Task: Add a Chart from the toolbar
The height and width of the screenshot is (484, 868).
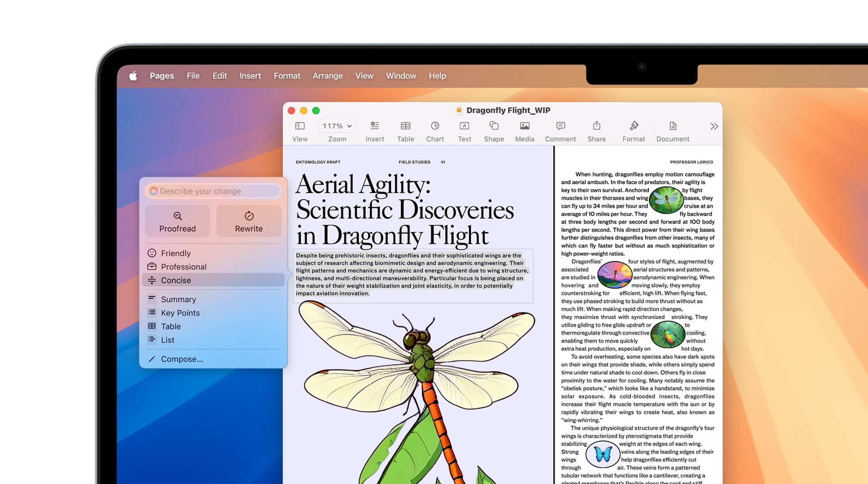Action: (435, 126)
